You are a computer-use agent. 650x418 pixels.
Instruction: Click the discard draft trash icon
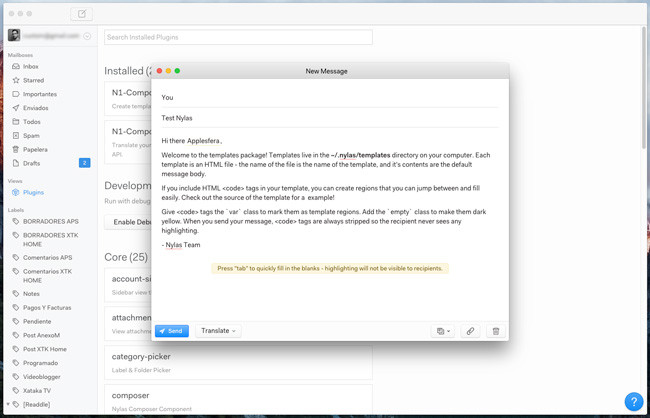[496, 331]
